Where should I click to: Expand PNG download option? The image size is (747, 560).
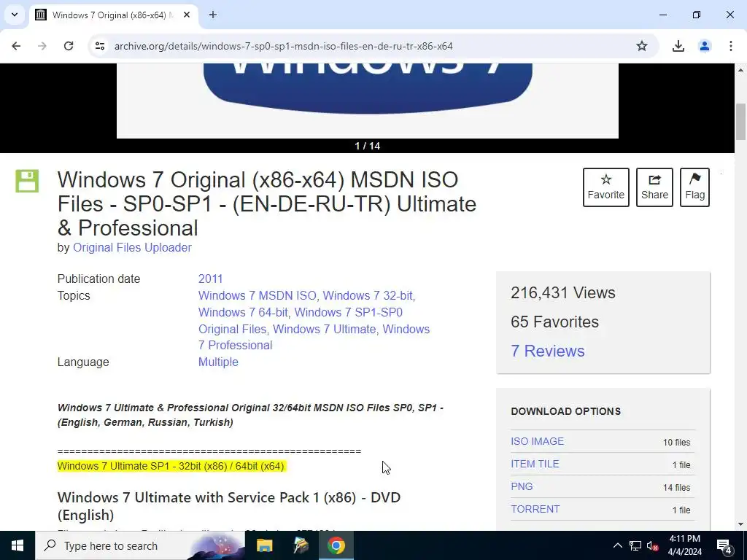(x=522, y=486)
